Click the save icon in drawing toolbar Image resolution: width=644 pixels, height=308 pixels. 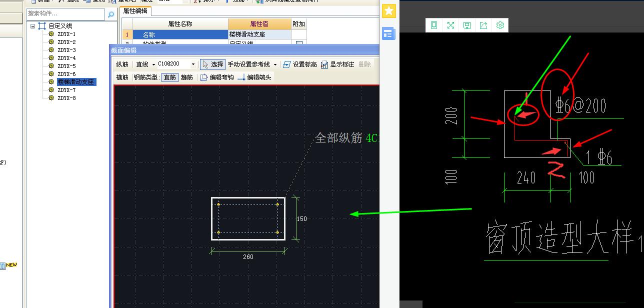click(467, 25)
